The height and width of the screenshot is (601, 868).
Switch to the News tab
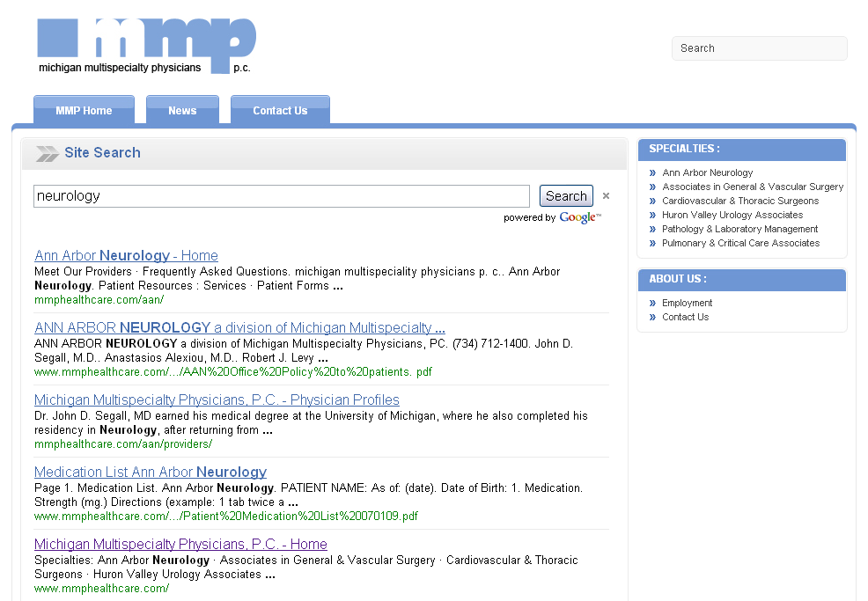(182, 110)
